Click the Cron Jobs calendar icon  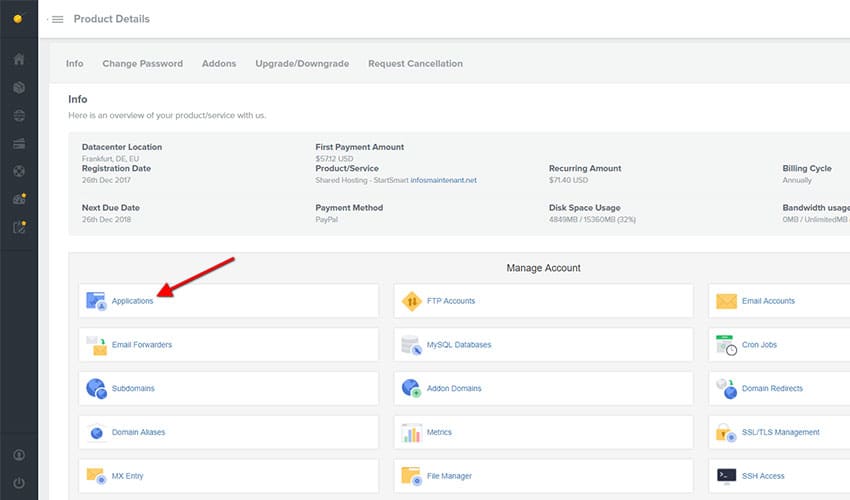click(726, 345)
